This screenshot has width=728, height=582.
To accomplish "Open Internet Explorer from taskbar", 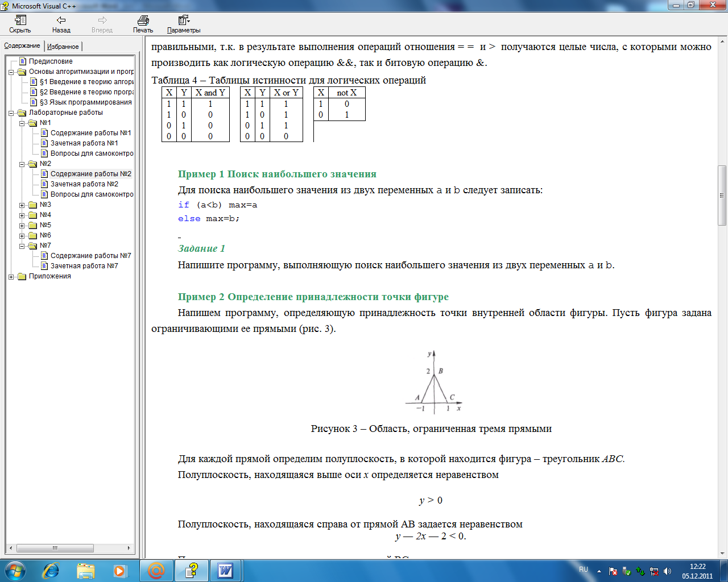I will pyautogui.click(x=51, y=570).
